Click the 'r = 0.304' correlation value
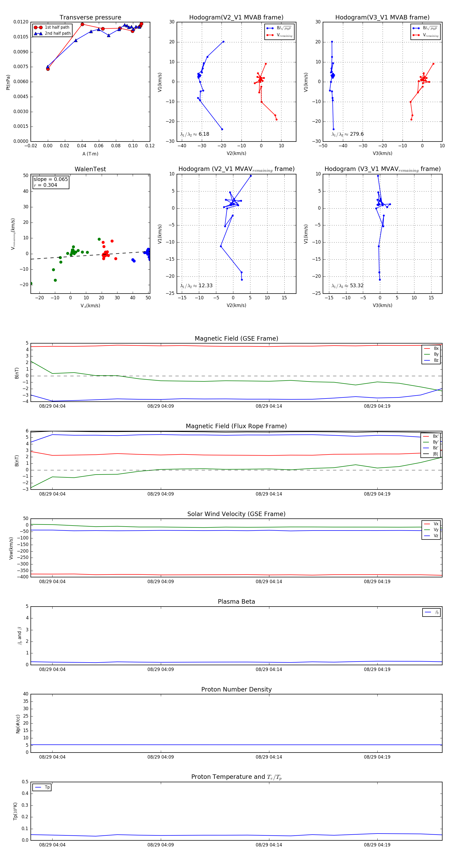This screenshot has width=473, height=868. (x=45, y=185)
